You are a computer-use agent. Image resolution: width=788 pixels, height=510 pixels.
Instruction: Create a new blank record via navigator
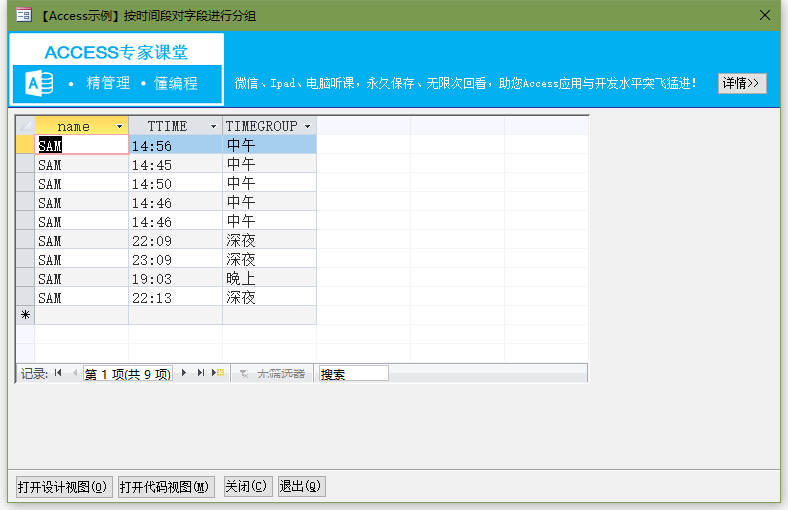pyautogui.click(x=218, y=373)
